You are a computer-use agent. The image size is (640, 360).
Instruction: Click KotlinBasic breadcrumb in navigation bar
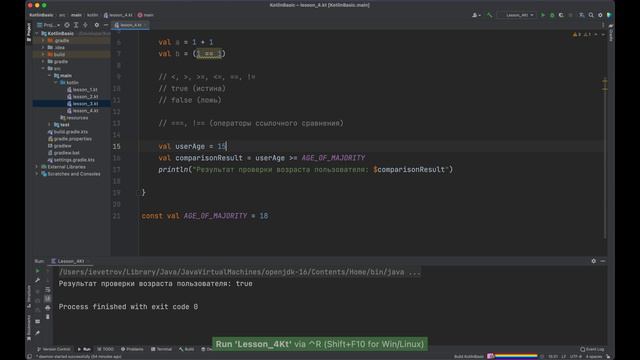(x=41, y=15)
